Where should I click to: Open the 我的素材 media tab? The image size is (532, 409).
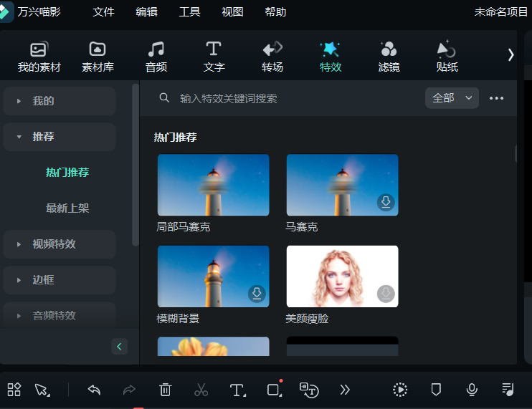pos(39,57)
